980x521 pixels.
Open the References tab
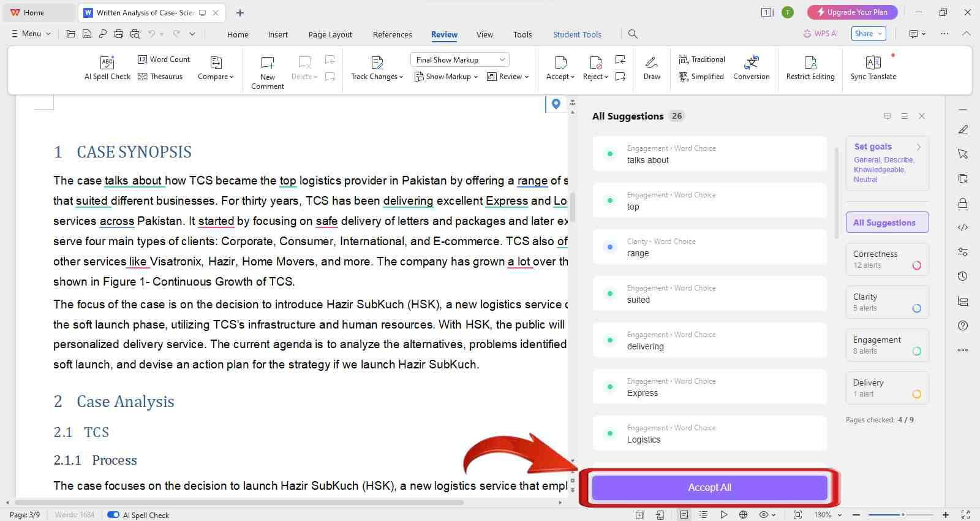point(393,34)
